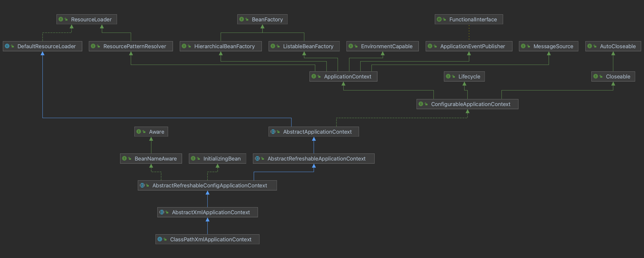Select the FunctionalInterface node label

473,20
